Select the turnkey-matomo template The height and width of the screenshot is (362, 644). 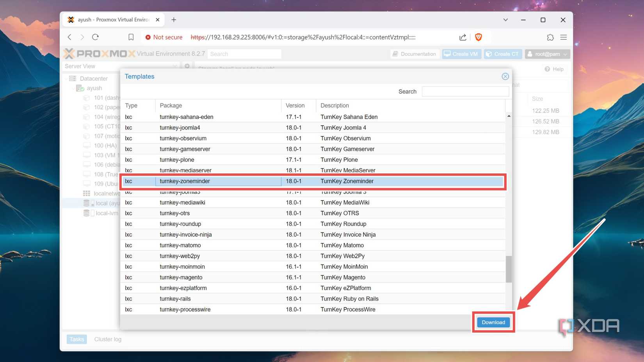313,245
